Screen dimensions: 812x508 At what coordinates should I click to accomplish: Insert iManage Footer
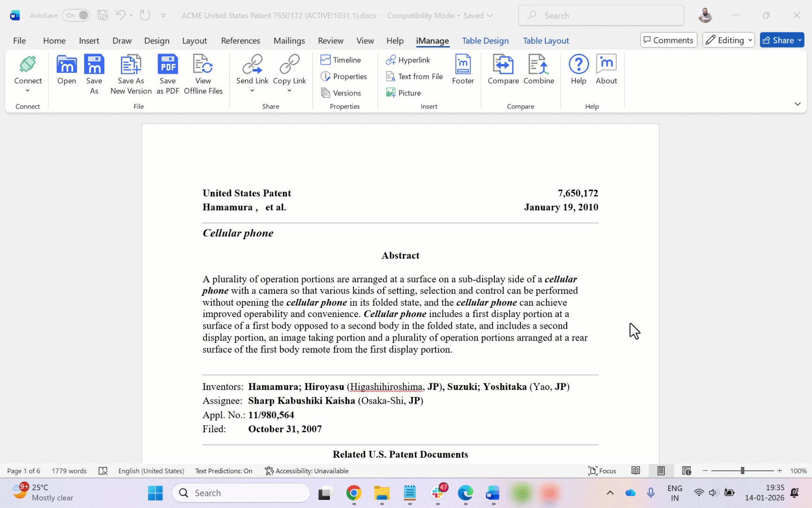[x=463, y=65]
